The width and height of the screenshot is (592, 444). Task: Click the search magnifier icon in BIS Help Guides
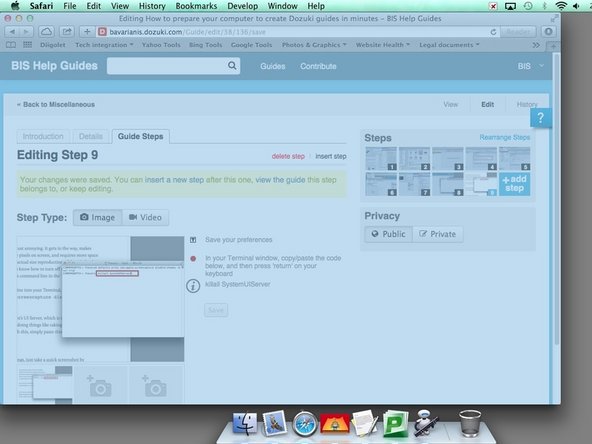tap(232, 66)
